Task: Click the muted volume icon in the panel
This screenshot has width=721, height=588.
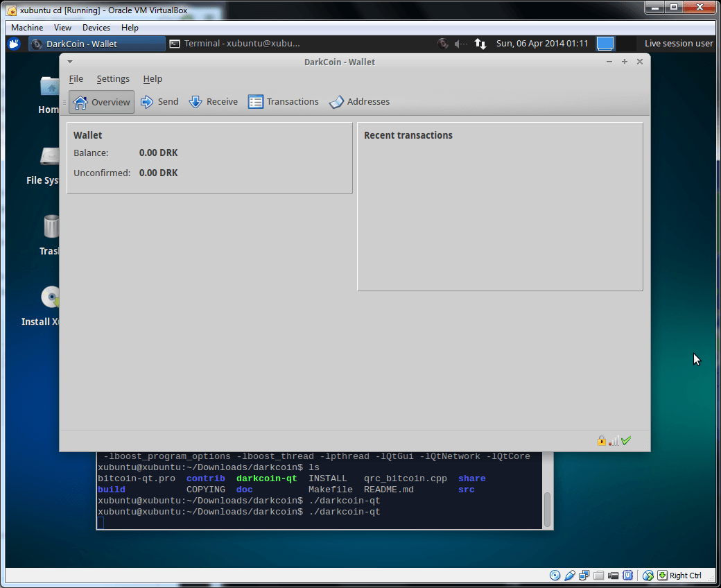Action: tap(460, 44)
